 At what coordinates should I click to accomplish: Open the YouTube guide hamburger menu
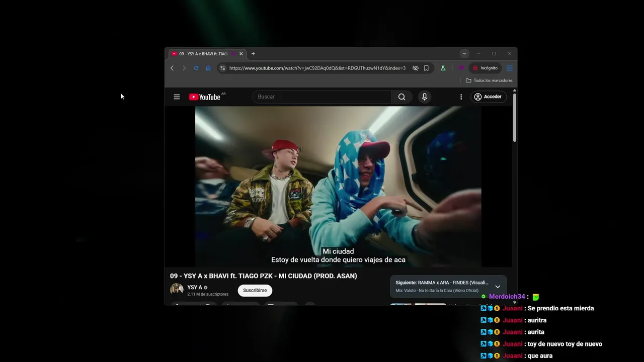pyautogui.click(x=177, y=97)
